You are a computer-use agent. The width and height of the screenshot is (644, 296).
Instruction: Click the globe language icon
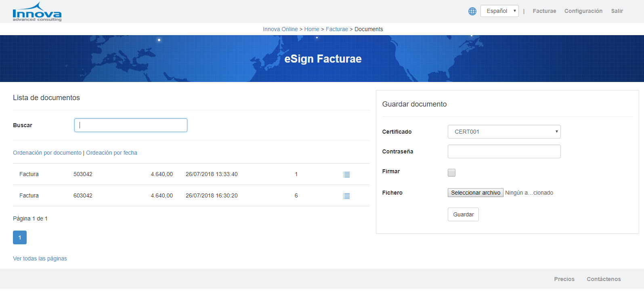click(x=472, y=11)
